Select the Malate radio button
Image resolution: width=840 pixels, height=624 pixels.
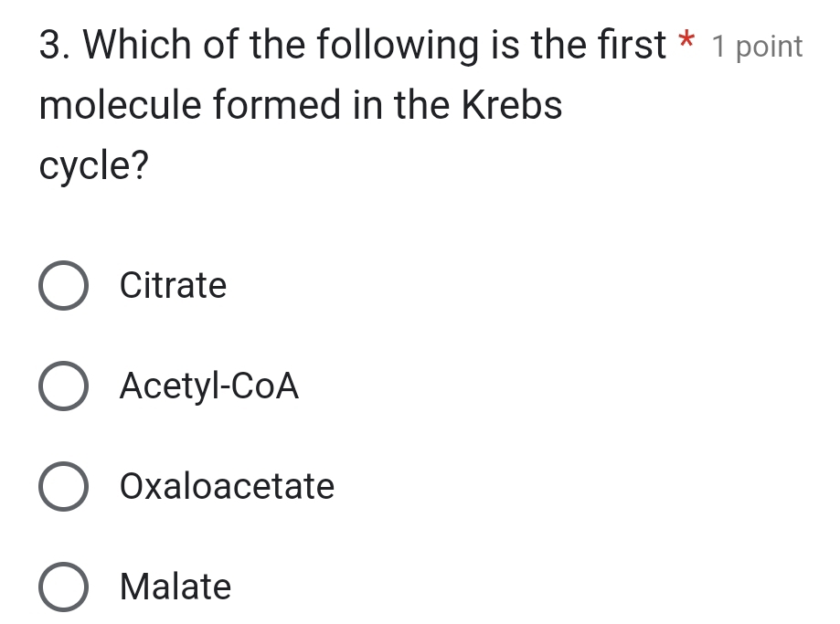(x=62, y=587)
